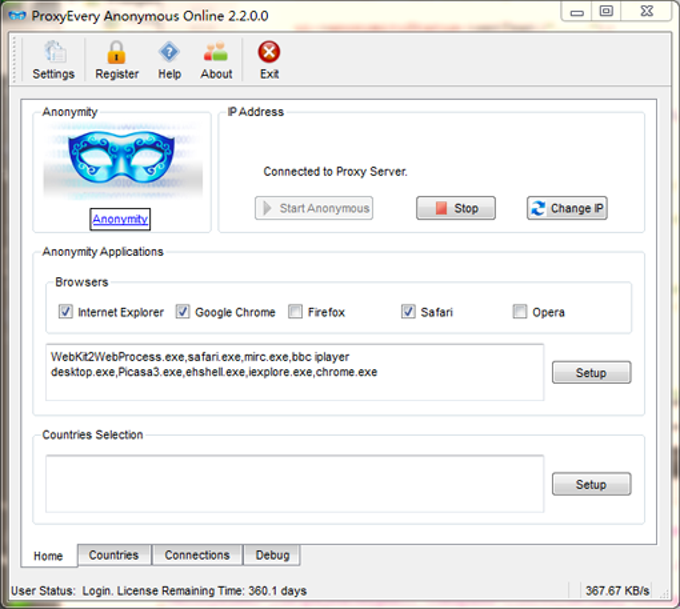
Task: Switch to the Connections tab
Action: [x=197, y=555]
